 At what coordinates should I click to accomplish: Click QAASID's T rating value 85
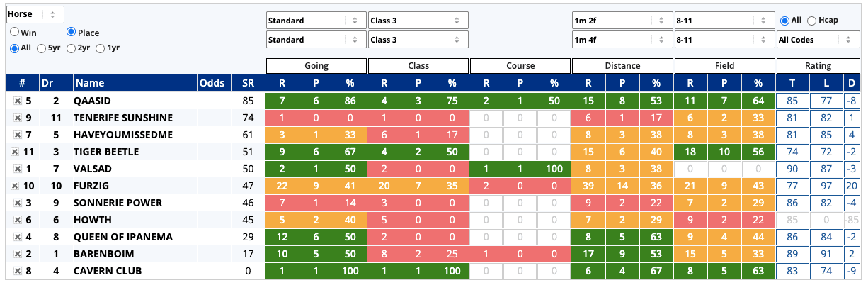[792, 101]
